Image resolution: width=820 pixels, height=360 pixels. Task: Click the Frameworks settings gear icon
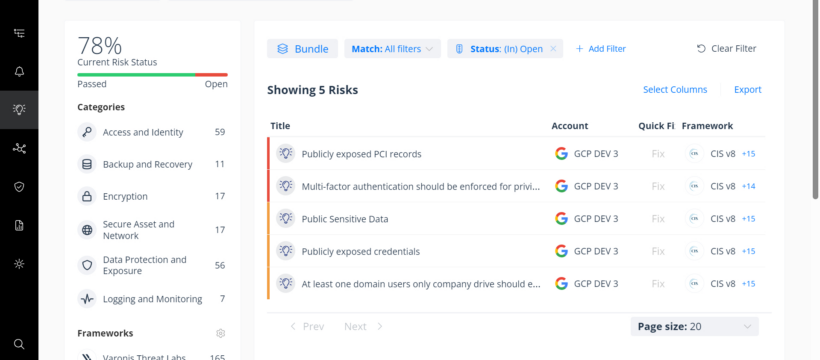click(x=221, y=333)
